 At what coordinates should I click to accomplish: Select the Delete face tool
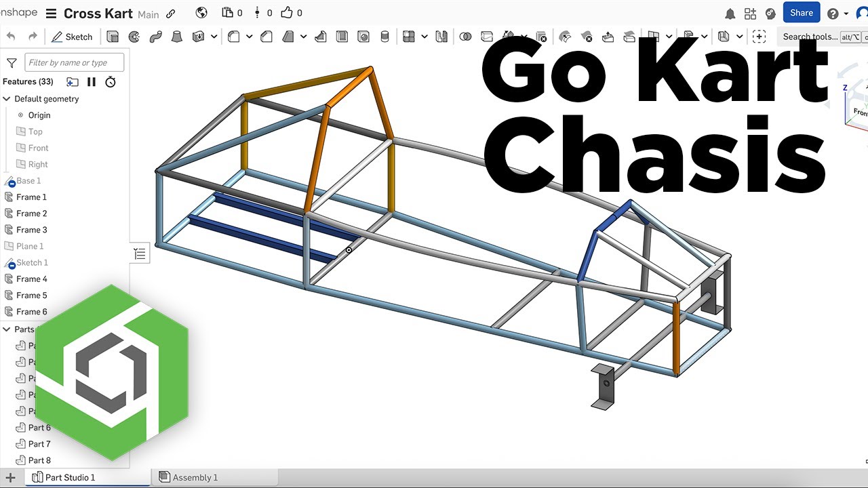click(x=587, y=37)
